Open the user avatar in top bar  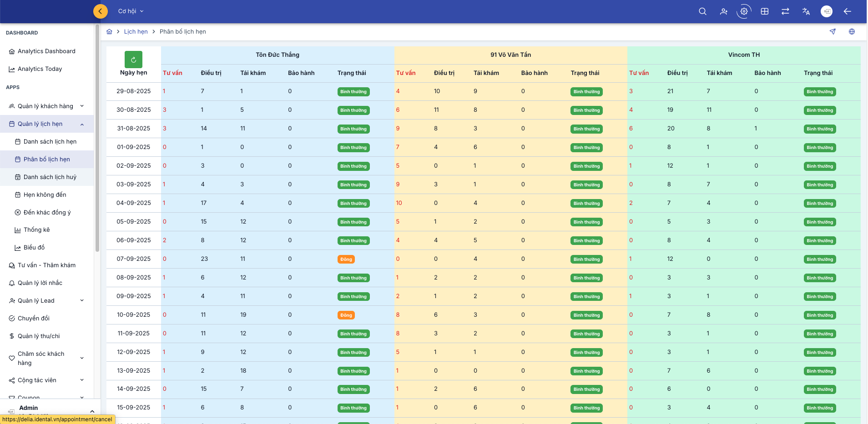[x=826, y=11]
